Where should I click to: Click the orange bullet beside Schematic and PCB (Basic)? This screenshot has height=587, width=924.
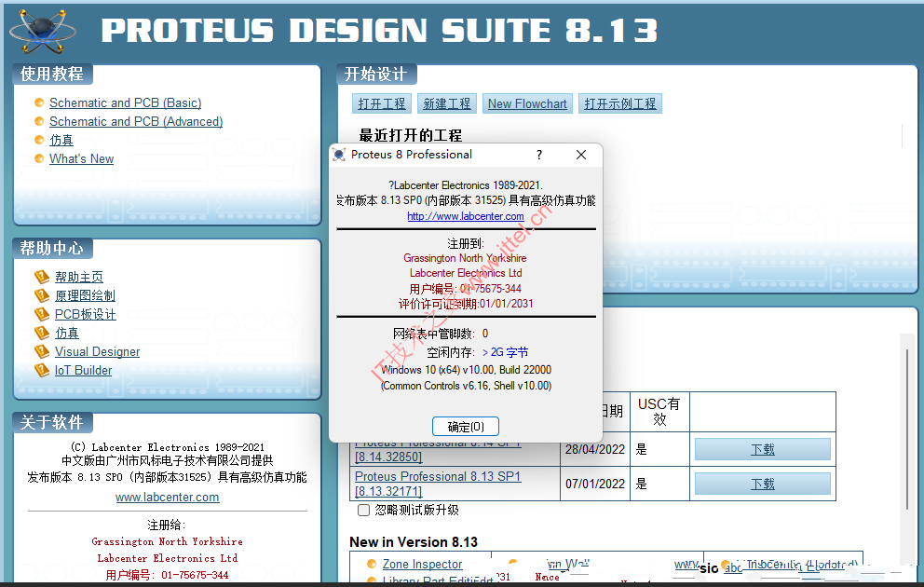click(39, 102)
